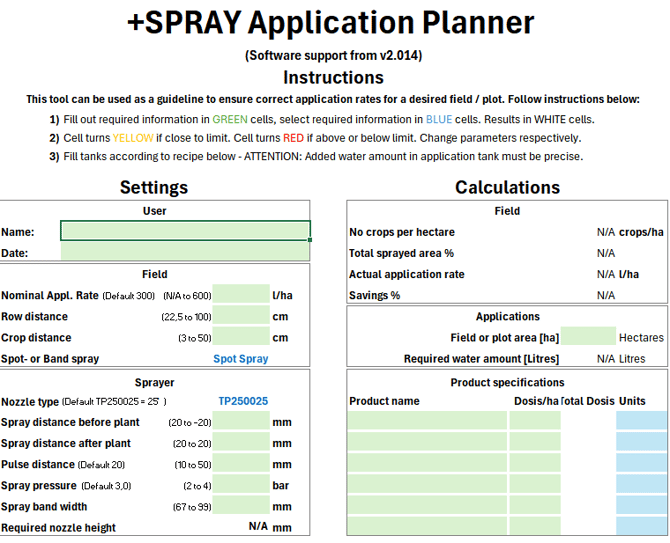Click the first Dosis/ha green cell
Image resolution: width=670 pixels, height=543 pixels.
[x=535, y=421]
